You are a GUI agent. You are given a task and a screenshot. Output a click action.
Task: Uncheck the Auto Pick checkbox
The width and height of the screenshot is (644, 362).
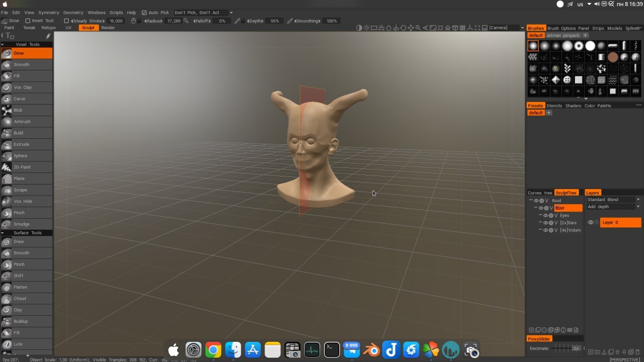coord(144,13)
